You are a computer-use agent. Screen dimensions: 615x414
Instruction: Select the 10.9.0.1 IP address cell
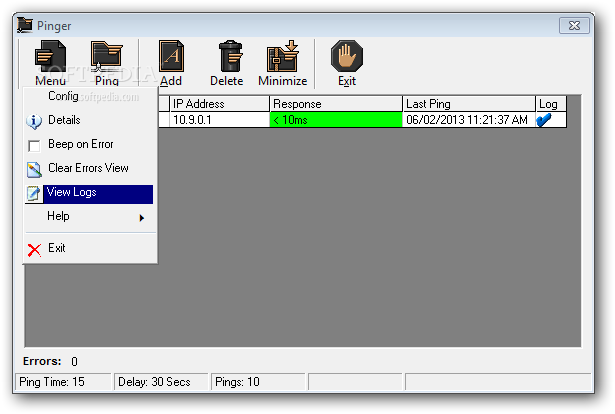[219, 120]
